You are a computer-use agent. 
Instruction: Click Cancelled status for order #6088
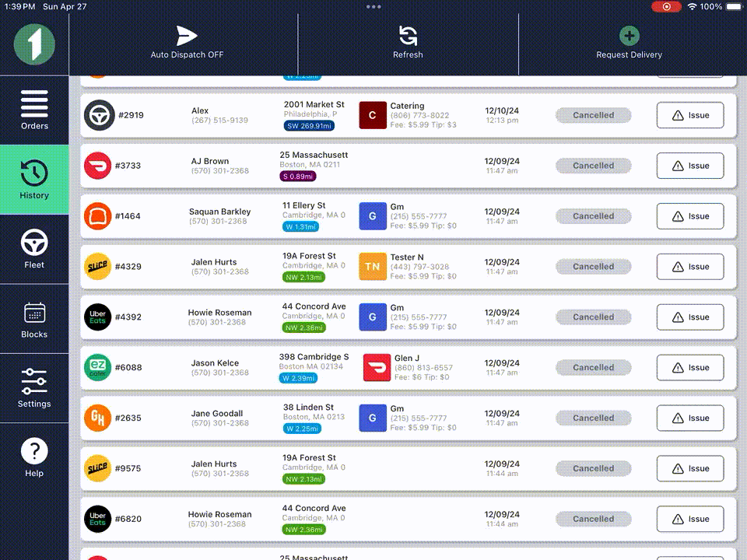pyautogui.click(x=593, y=368)
